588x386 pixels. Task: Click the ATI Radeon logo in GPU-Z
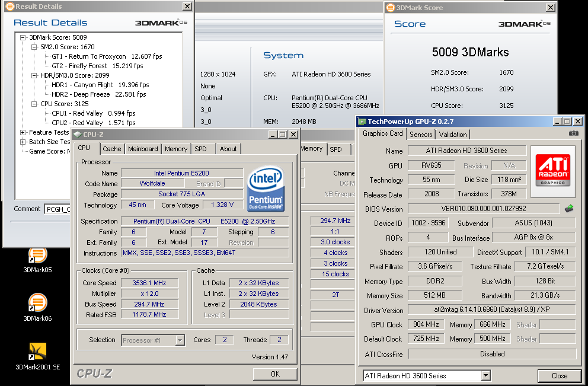pyautogui.click(x=553, y=170)
